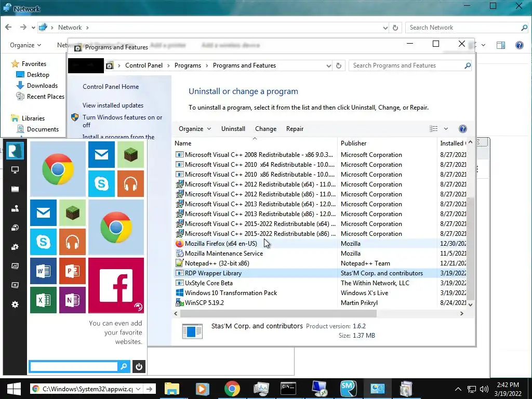Select Recent Places in the Network navigation pane
This screenshot has width=532, height=399.
pyautogui.click(x=46, y=96)
